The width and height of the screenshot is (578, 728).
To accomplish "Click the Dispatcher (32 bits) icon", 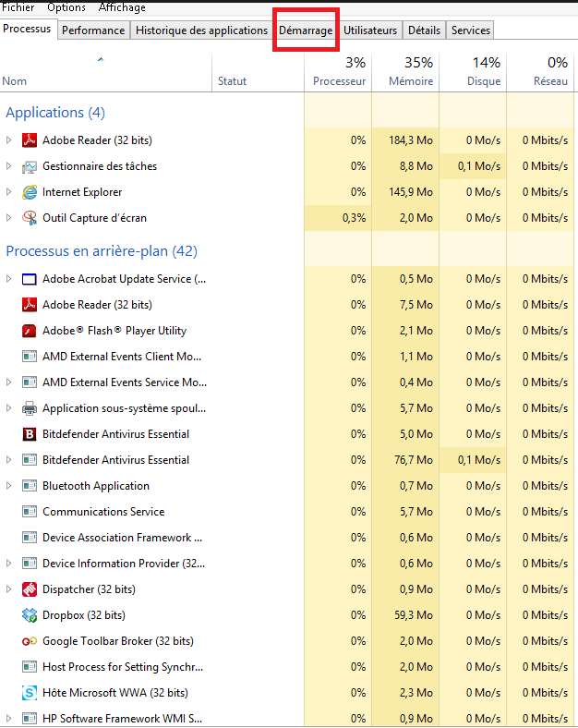I will coord(30,589).
